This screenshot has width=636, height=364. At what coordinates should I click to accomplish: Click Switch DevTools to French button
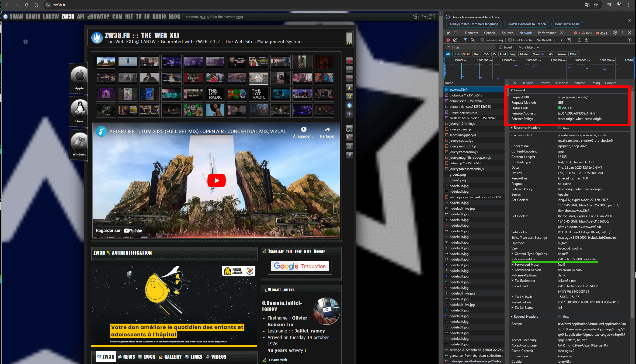pyautogui.click(x=526, y=24)
